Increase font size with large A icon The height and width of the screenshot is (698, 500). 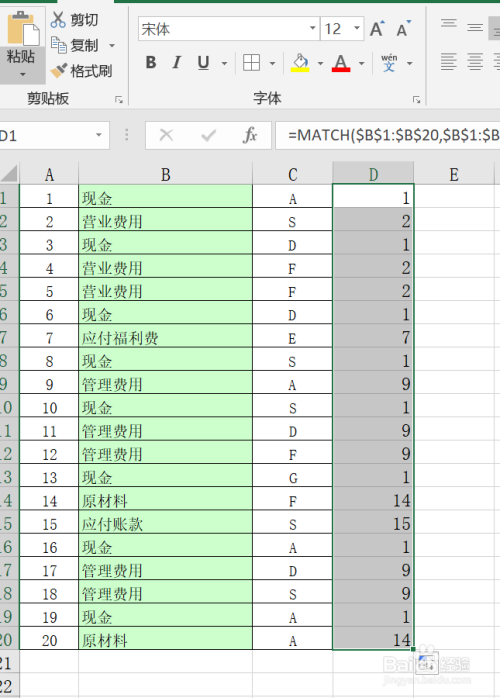[x=377, y=29]
